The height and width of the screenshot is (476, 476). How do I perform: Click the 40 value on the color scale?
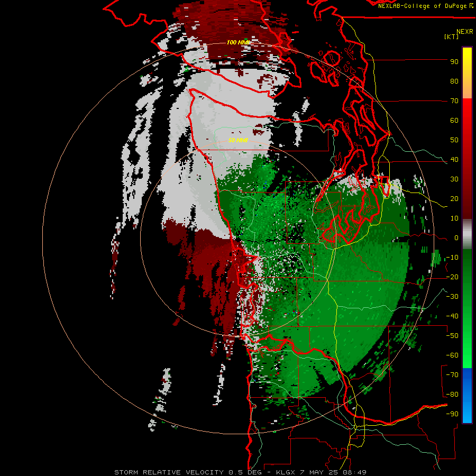[x=454, y=160]
